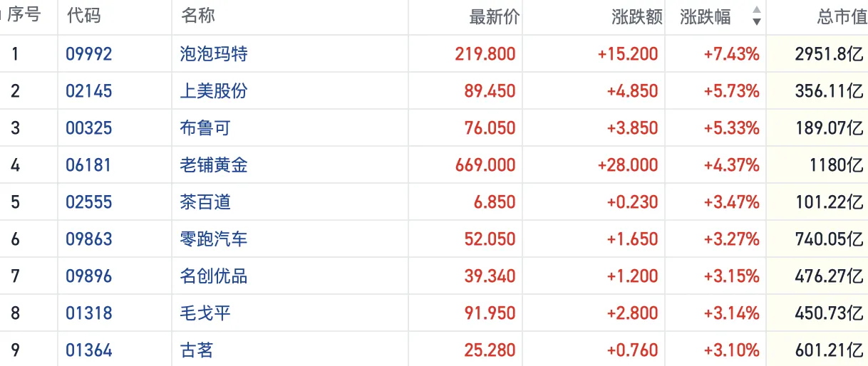Sort the table by 最新价 column
The width and height of the screenshot is (868, 366).
[494, 17]
